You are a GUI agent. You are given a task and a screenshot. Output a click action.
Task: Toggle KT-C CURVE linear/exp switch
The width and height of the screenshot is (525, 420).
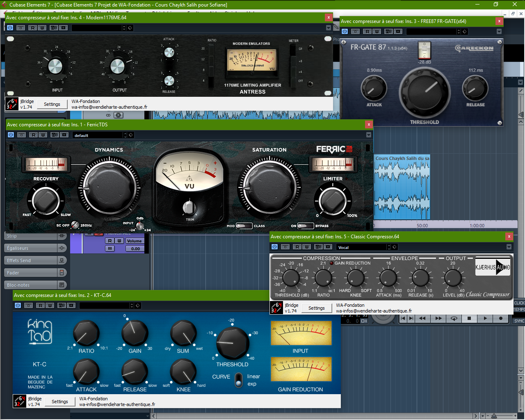click(x=239, y=380)
